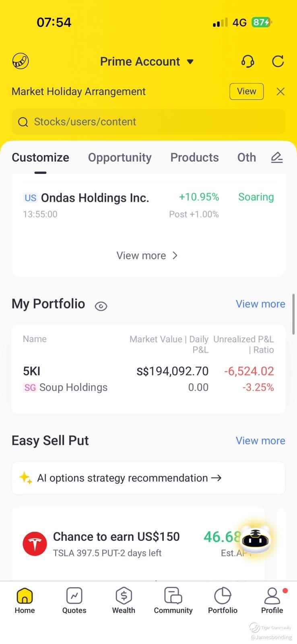
Task: Hide portfolio values with eye icon
Action: [101, 306]
